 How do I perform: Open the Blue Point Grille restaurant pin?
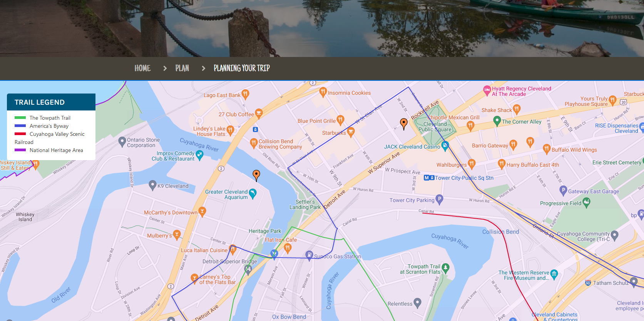(x=340, y=120)
